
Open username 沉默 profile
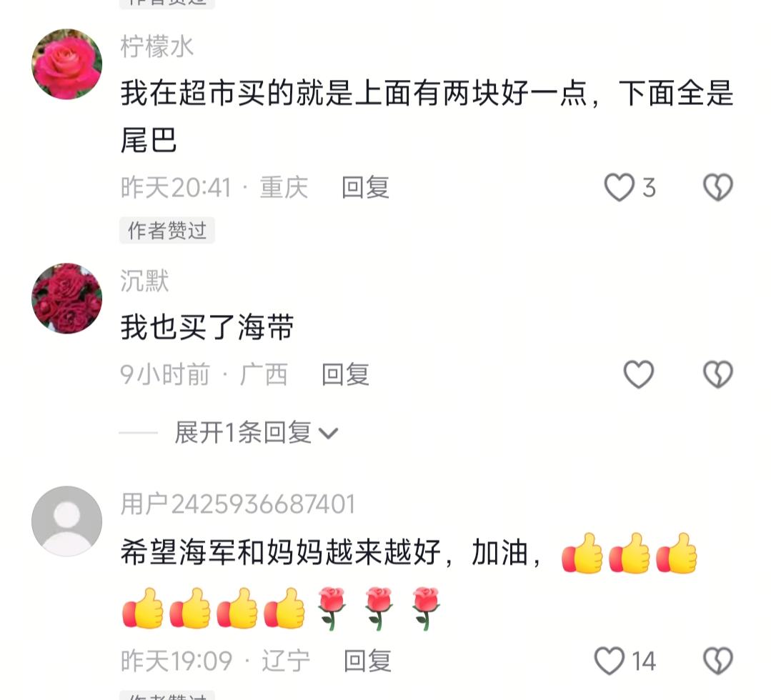pyautogui.click(x=144, y=281)
